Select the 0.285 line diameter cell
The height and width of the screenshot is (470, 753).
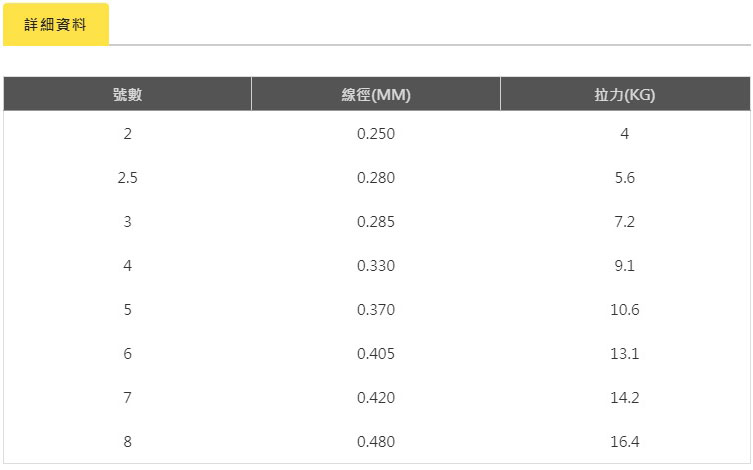[x=376, y=222]
